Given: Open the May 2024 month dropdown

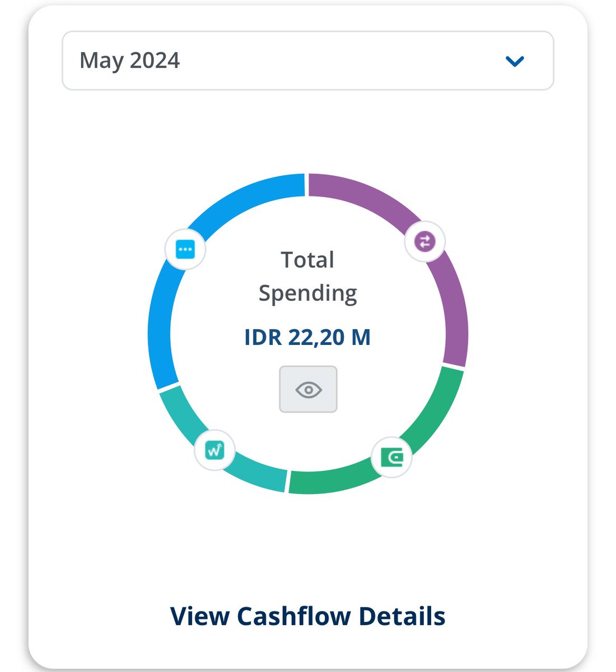Looking at the screenshot, I should pos(308,60).
